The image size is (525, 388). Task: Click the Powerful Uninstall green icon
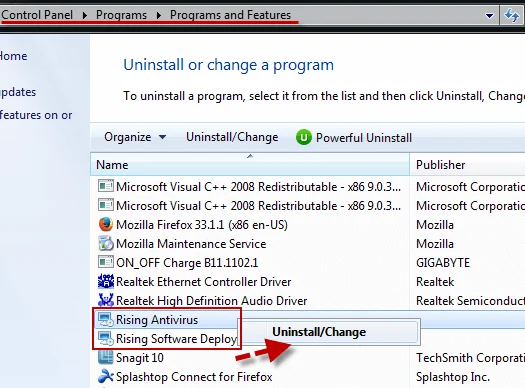coord(304,138)
